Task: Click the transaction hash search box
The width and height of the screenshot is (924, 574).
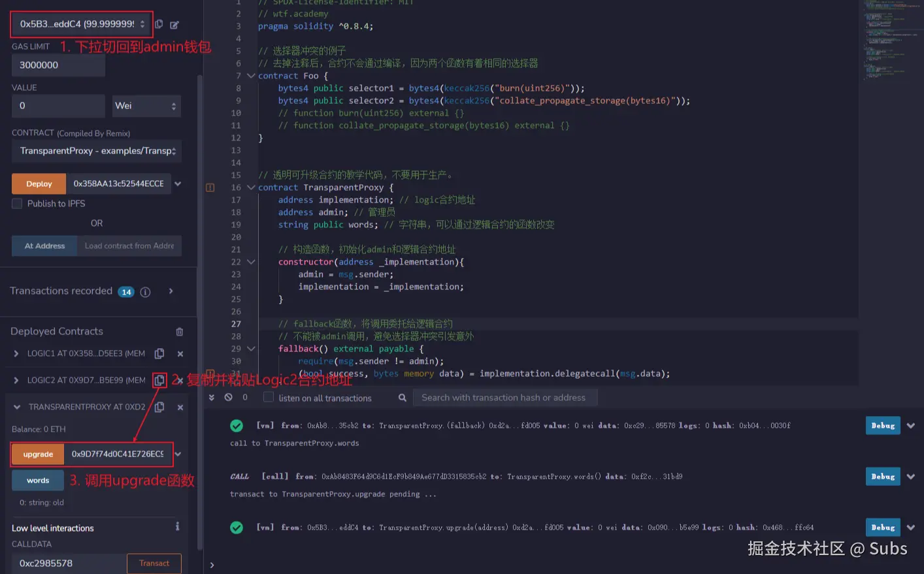Action: [x=505, y=398]
